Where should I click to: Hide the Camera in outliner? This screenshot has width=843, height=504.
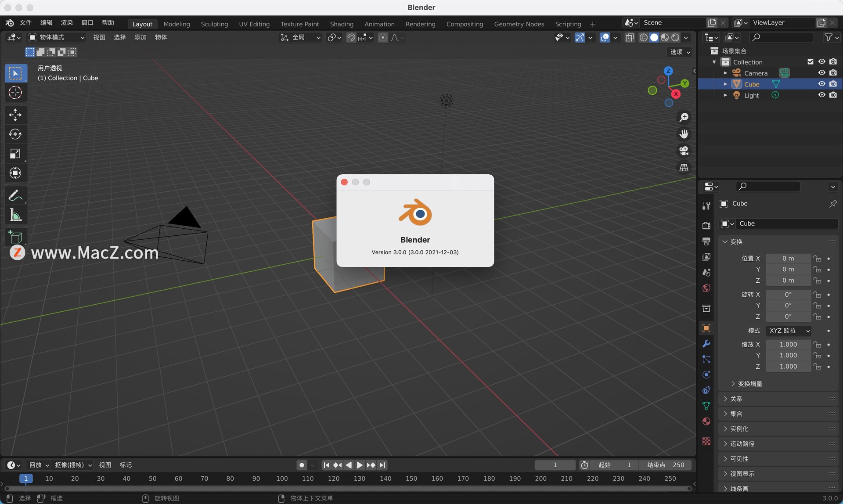pyautogui.click(x=821, y=73)
